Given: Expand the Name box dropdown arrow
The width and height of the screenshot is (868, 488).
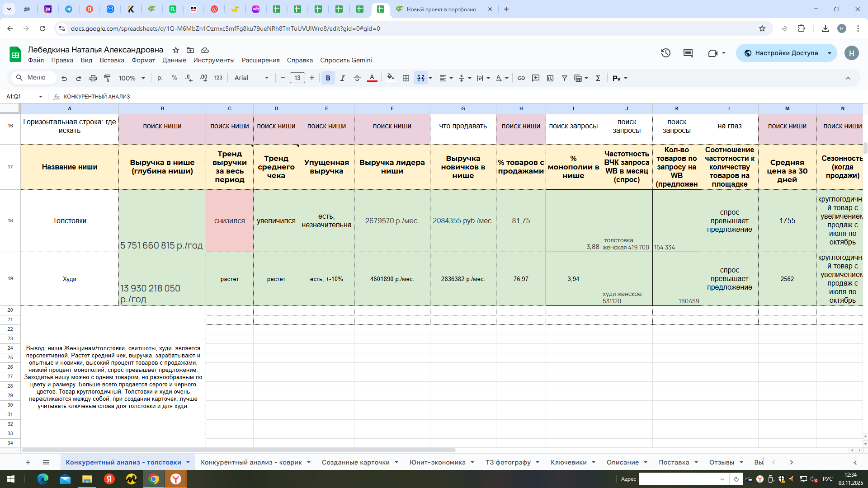Looking at the screenshot, I should coord(41,97).
